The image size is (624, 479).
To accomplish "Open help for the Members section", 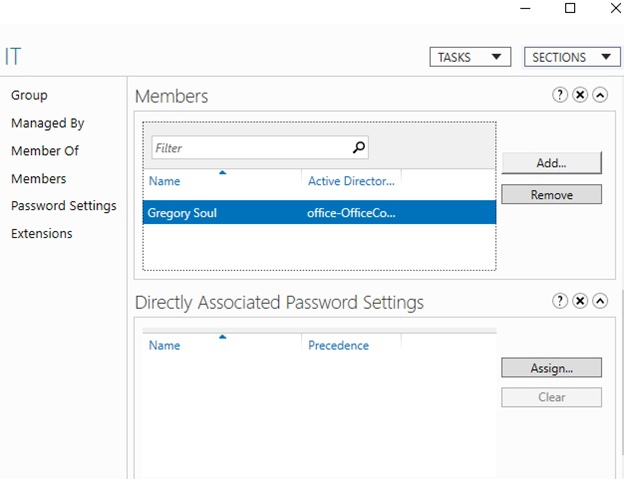I will click(560, 95).
